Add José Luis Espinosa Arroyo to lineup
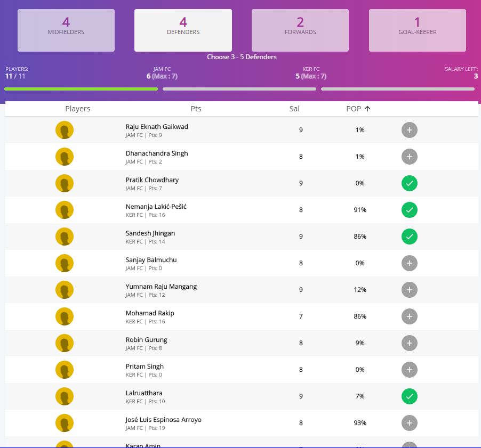This screenshot has width=481, height=448. point(409,423)
